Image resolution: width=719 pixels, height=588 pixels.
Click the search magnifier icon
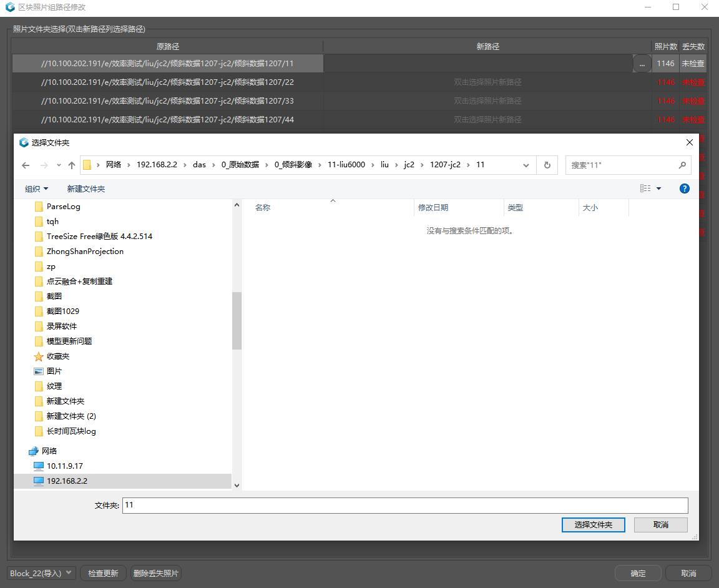tap(682, 165)
